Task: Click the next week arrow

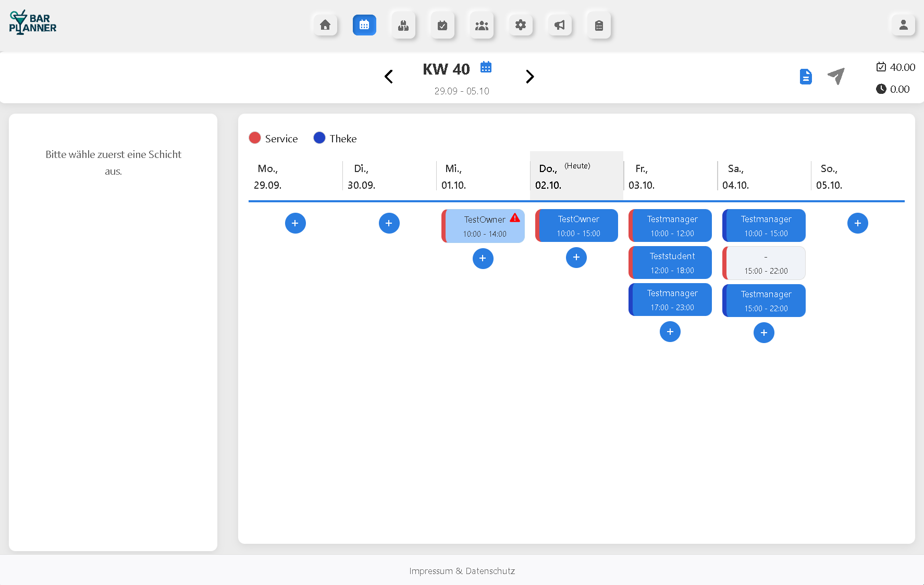Action: point(530,76)
